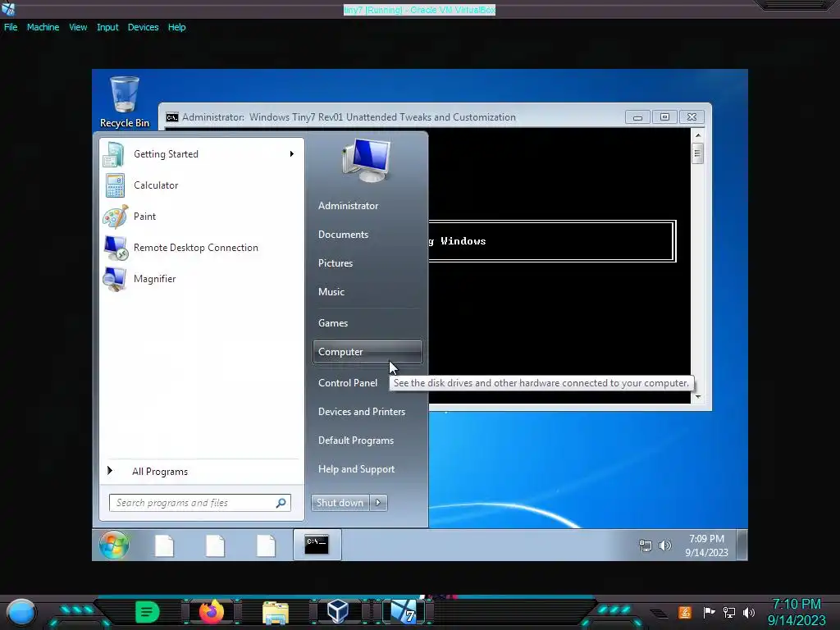Open the VirtualBox Machine menu

43,27
